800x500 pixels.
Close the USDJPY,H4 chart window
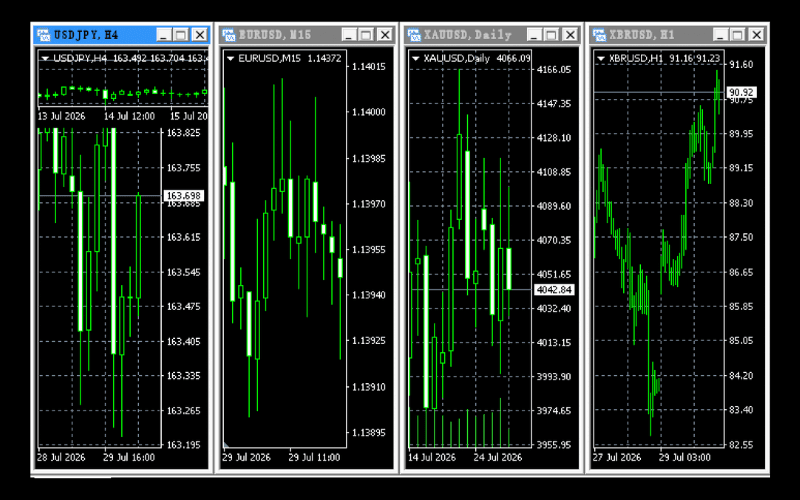click(x=200, y=35)
